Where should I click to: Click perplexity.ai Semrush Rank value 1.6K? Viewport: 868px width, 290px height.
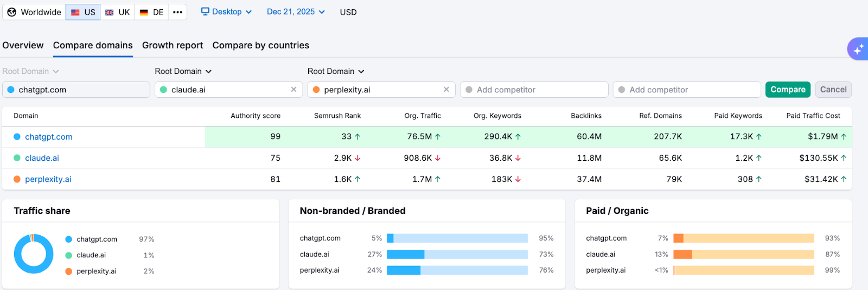click(343, 179)
